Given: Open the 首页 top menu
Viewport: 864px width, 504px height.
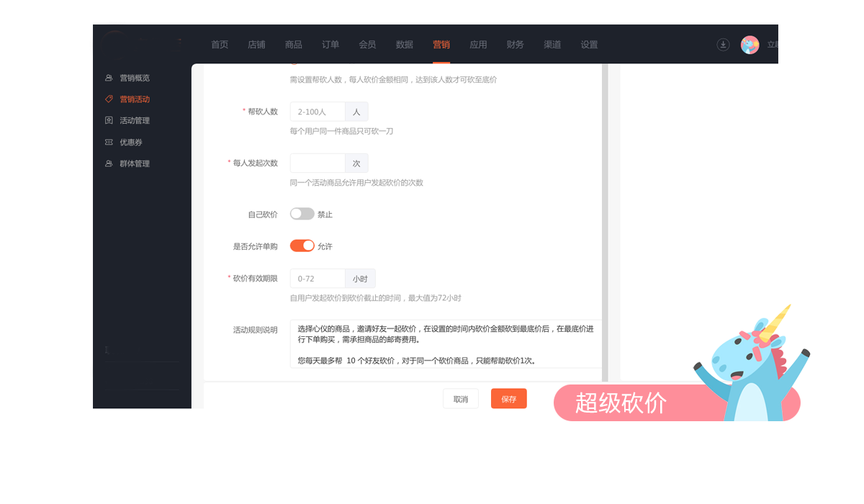Looking at the screenshot, I should click(x=220, y=45).
